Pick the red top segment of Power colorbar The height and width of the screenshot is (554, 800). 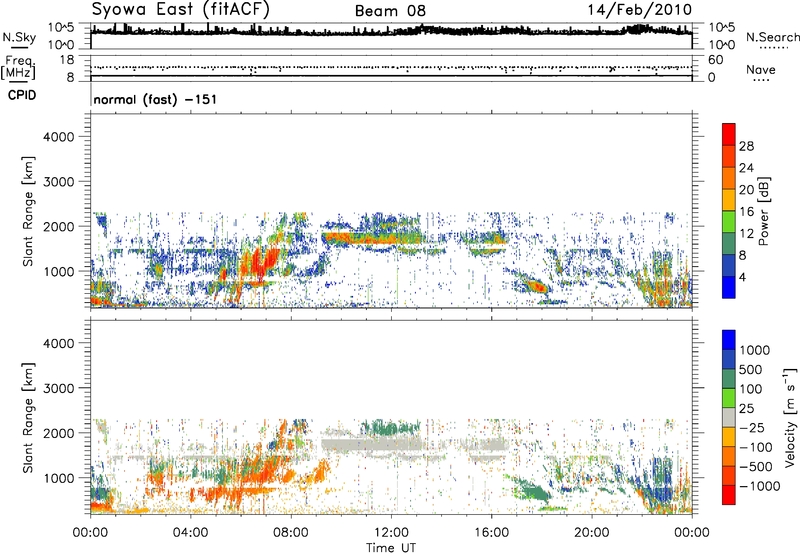(729, 134)
